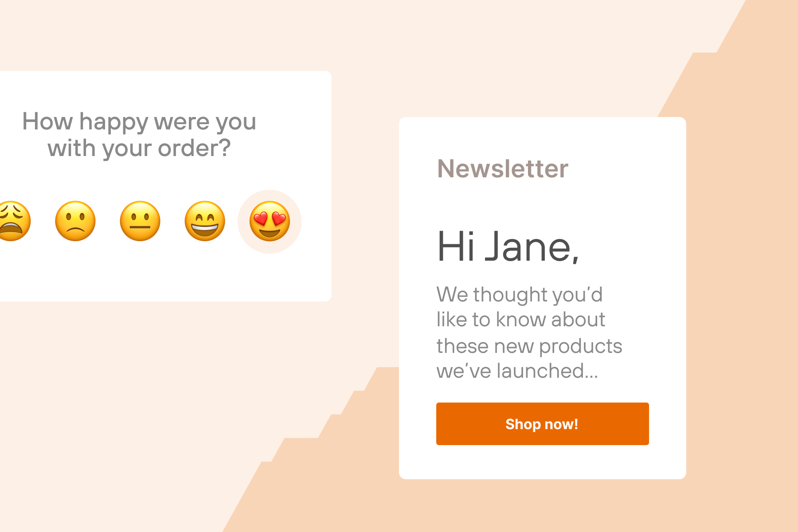Image resolution: width=798 pixels, height=532 pixels.
Task: Select the weary face emoji rating
Action: coord(14,221)
